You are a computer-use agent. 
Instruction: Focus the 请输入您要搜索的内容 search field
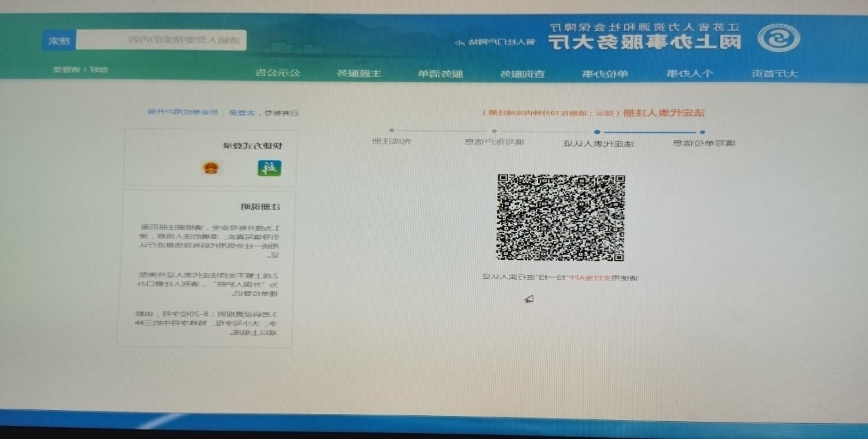coord(161,41)
